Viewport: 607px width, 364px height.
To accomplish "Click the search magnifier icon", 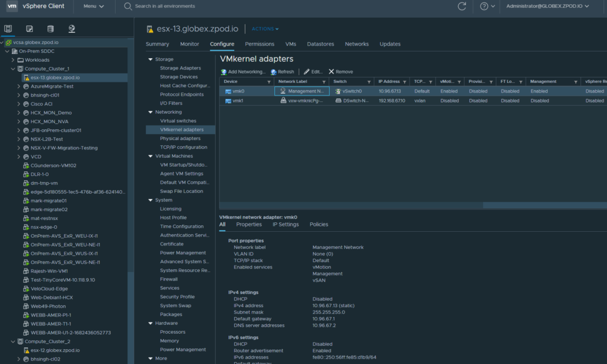I will [x=128, y=6].
